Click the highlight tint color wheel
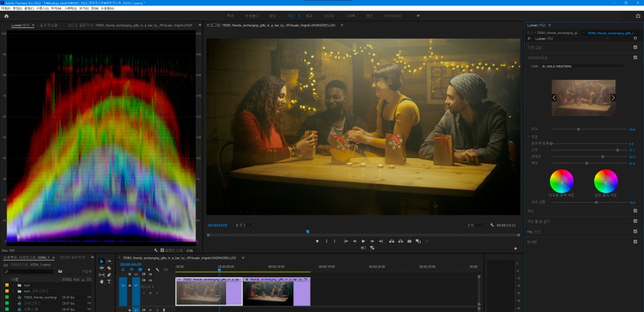The height and width of the screenshot is (312, 644). pos(606,181)
